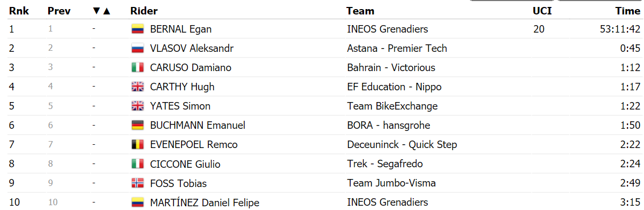The width and height of the screenshot is (644, 210).
Task: Click the Russian flag beside VLASOV Aleksandr
Action: 138,49
